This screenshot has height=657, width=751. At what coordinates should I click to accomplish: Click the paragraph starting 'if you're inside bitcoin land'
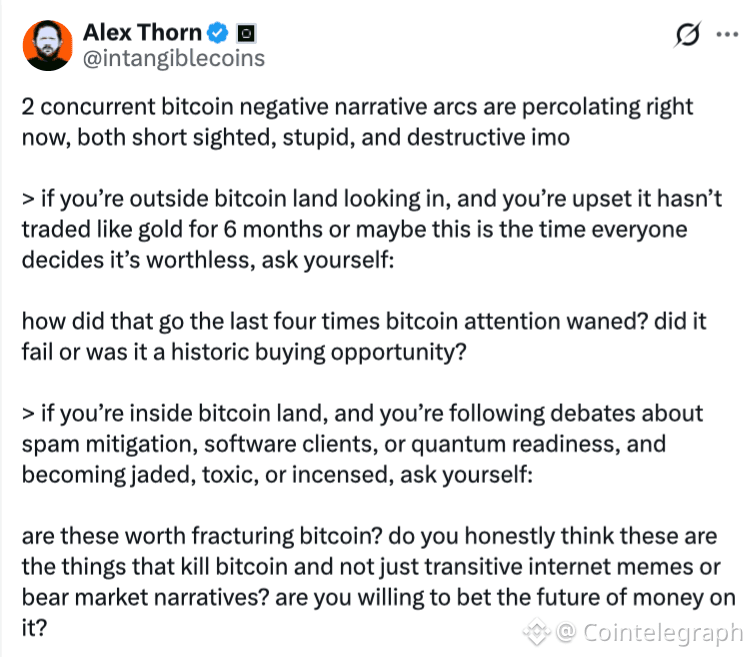pyautogui.click(x=362, y=443)
